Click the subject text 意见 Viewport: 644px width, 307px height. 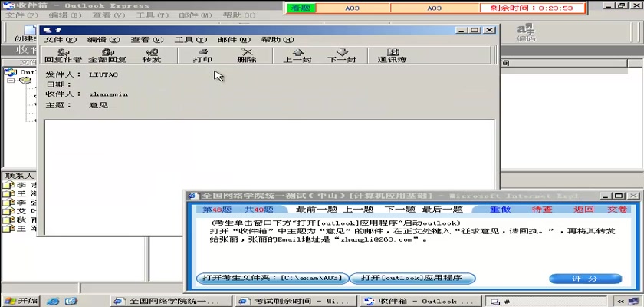[x=99, y=105]
